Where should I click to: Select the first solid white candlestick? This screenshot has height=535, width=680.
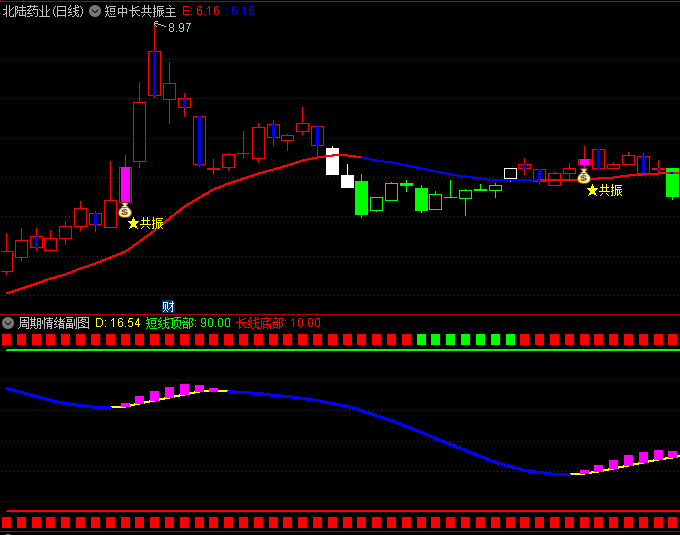(333, 161)
